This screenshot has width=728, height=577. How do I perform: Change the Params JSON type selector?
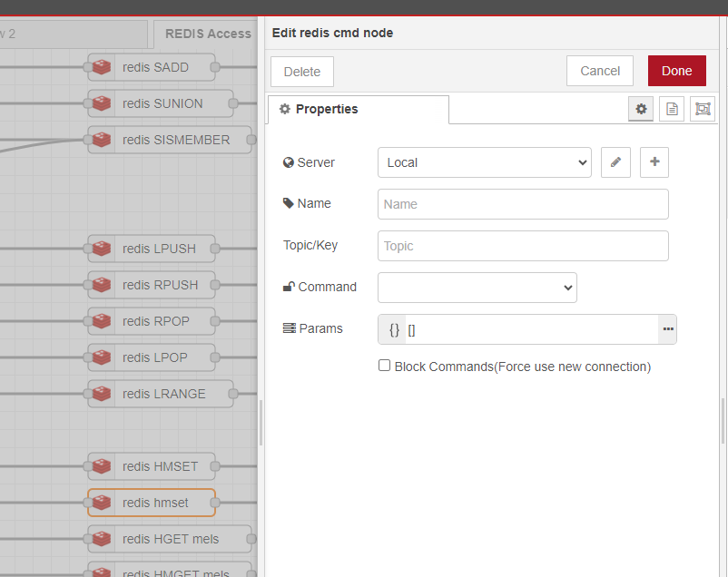point(394,329)
